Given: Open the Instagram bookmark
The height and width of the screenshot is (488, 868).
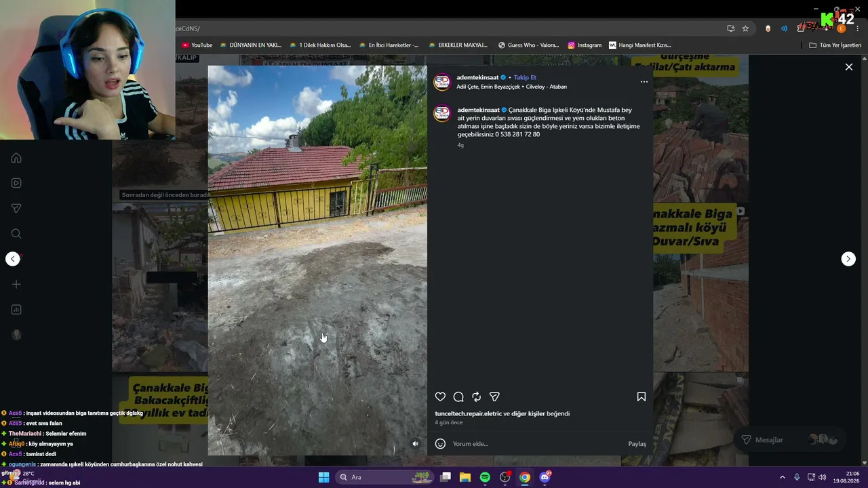Looking at the screenshot, I should point(585,45).
